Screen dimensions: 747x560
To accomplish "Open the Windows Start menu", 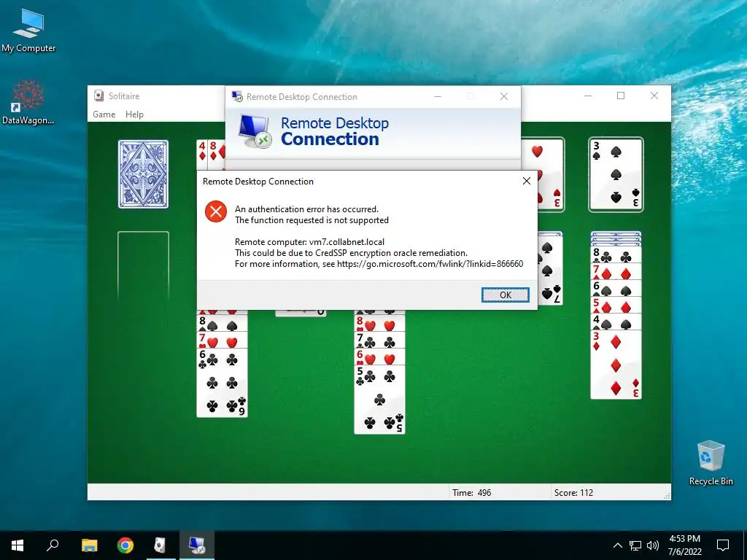I will (x=18, y=545).
